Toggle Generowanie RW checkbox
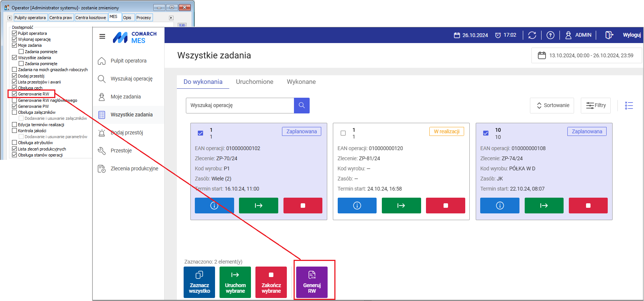644x301 pixels. (15, 94)
